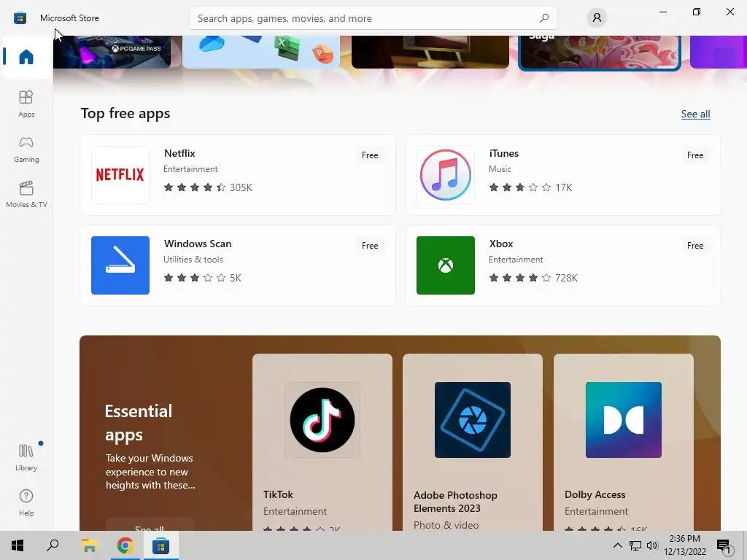Select the Adobe Photoshop Elements 2023 icon
Screen dimensions: 747x560
(473, 419)
